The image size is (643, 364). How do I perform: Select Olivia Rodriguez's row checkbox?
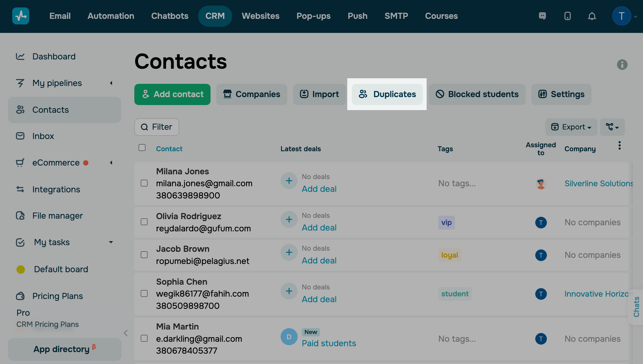[x=144, y=222]
